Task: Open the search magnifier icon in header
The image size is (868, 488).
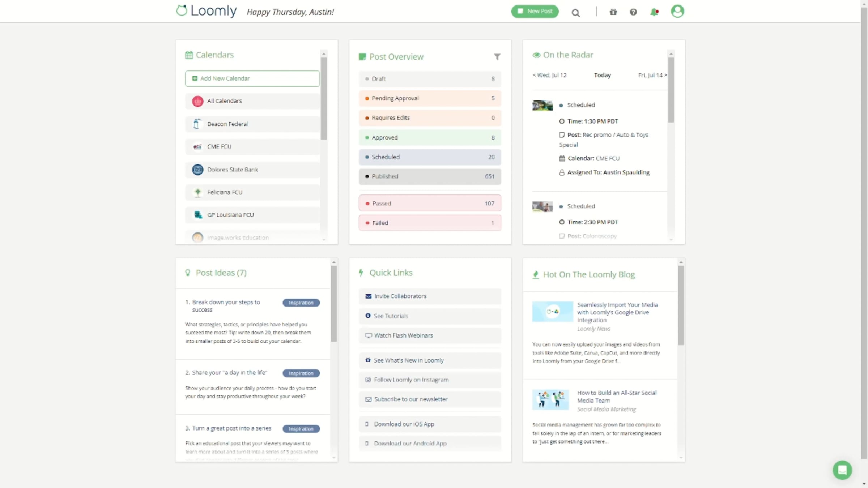Action: [x=575, y=13]
